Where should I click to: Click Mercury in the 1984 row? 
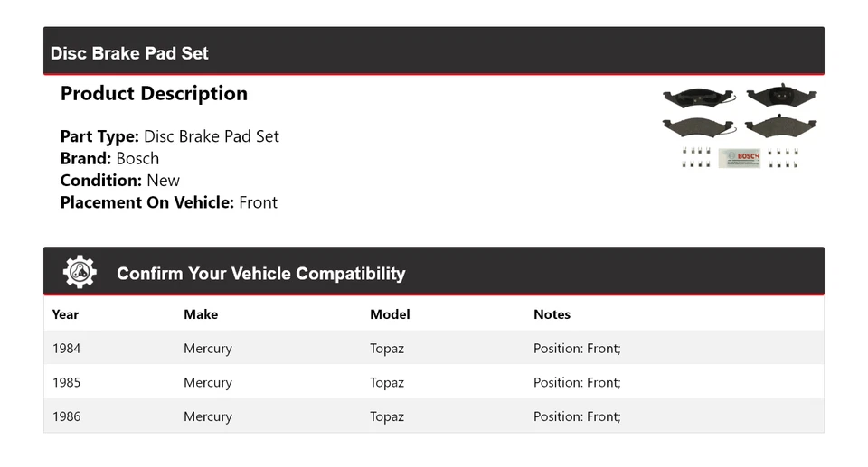(x=208, y=349)
